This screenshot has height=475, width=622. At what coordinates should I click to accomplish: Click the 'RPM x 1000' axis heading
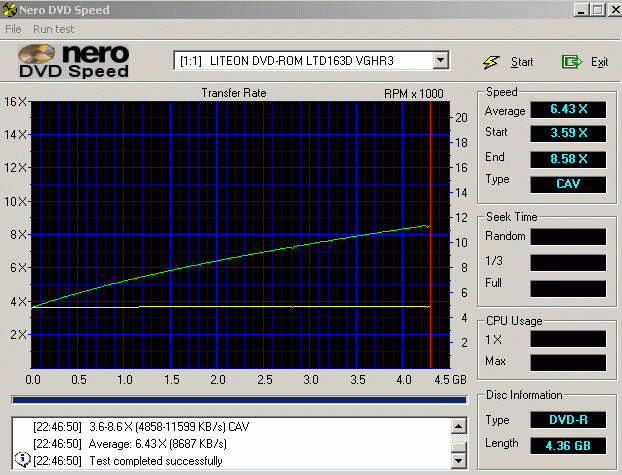point(413,94)
